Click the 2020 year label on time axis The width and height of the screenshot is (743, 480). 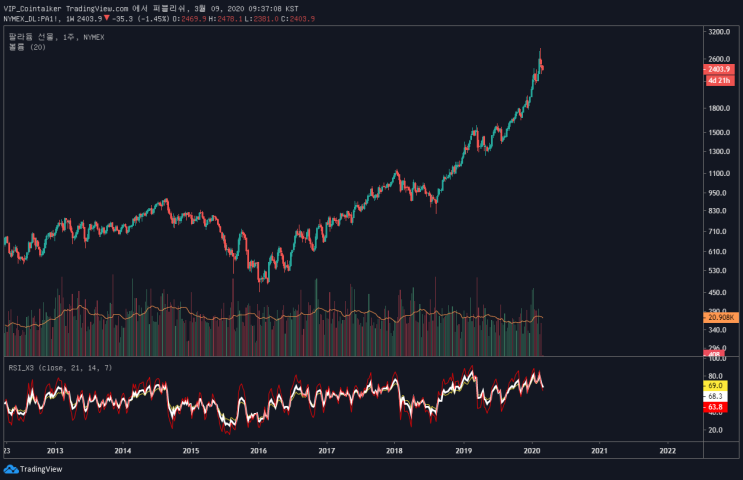pyautogui.click(x=532, y=451)
